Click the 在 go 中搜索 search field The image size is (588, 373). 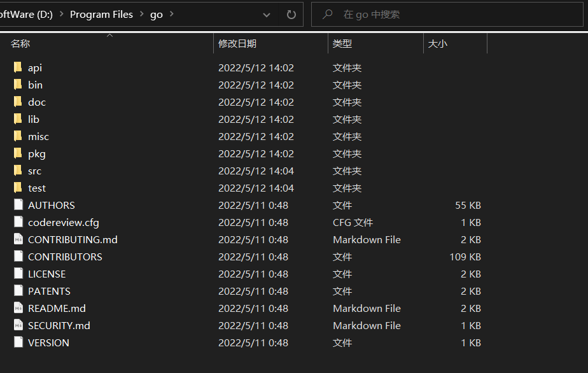coord(447,14)
